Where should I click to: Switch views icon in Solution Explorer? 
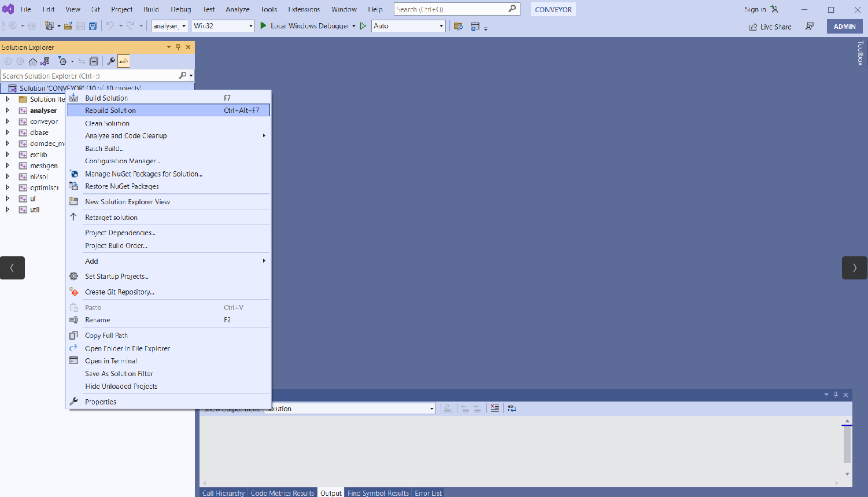pos(45,61)
